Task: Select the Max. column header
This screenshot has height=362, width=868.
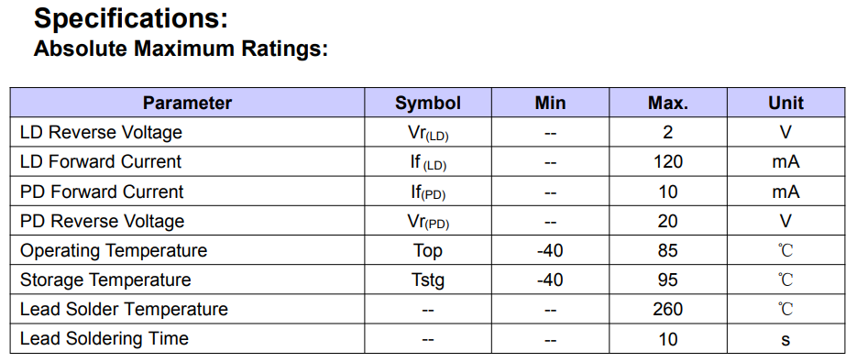Action: click(x=668, y=103)
